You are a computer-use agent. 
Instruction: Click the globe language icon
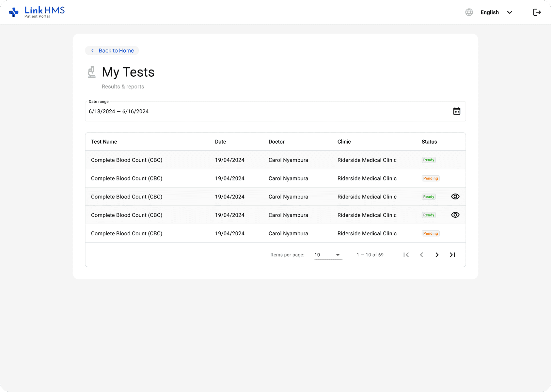point(469,12)
